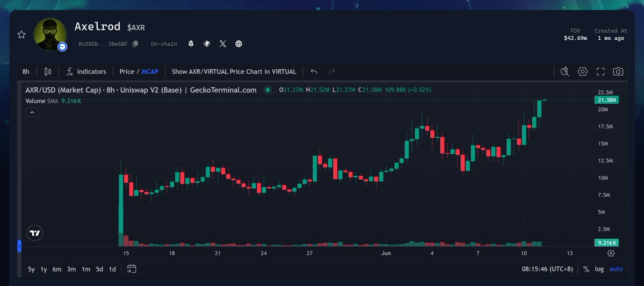
Task: Open chart settings hexagon icon
Action: (582, 71)
